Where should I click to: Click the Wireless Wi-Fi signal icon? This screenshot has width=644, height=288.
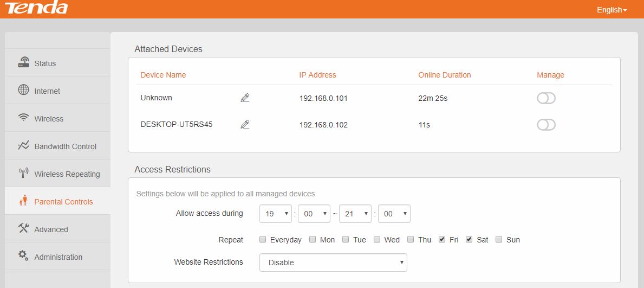[23, 118]
